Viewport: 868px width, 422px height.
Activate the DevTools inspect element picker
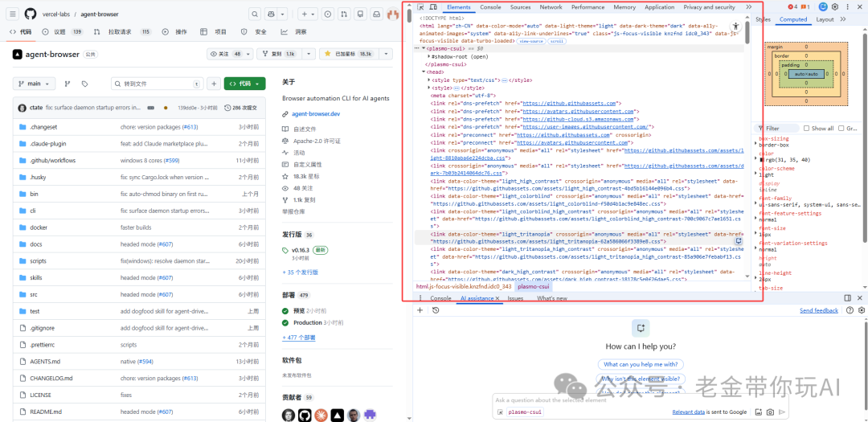(421, 7)
